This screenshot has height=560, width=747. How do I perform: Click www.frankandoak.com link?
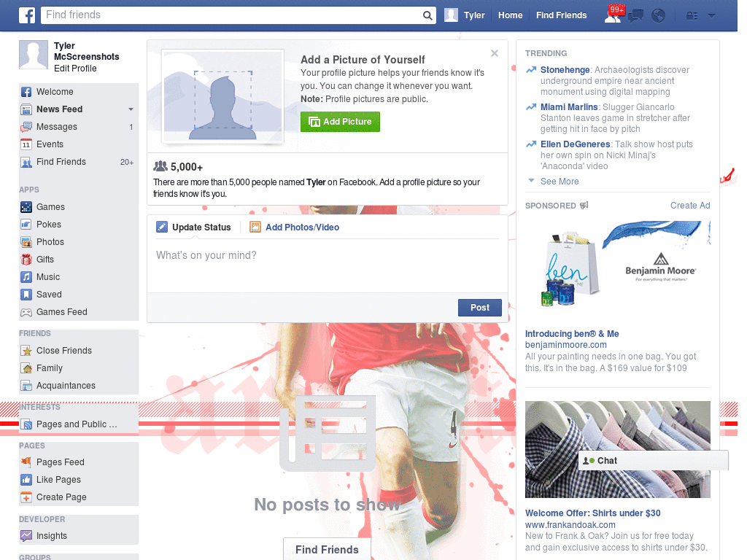click(570, 525)
